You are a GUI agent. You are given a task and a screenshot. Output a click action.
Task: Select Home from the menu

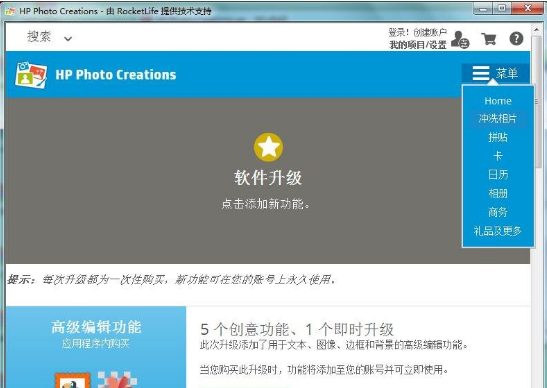(498, 101)
